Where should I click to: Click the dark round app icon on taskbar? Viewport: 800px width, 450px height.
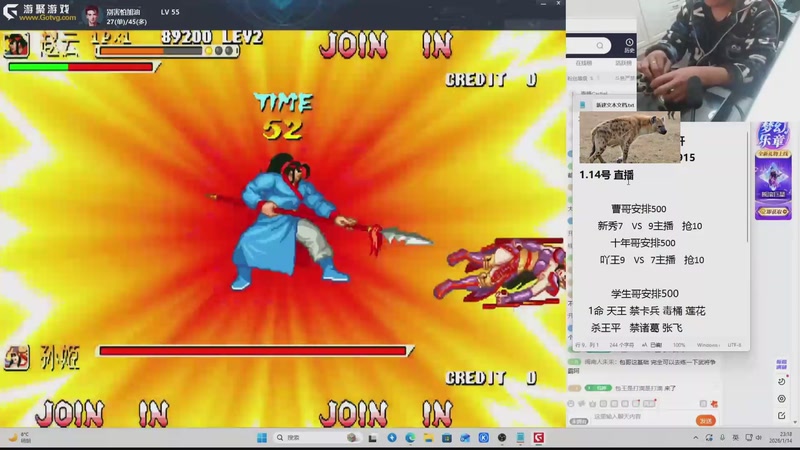tap(502, 438)
